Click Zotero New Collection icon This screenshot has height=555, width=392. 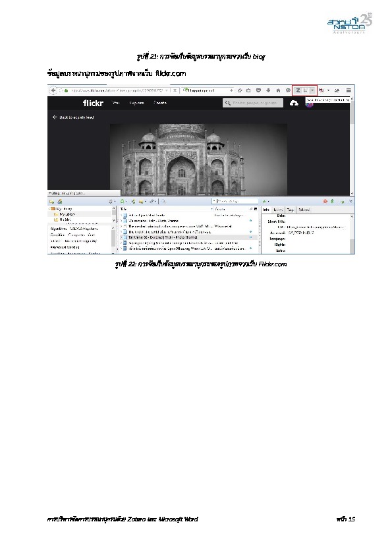[x=51, y=202]
